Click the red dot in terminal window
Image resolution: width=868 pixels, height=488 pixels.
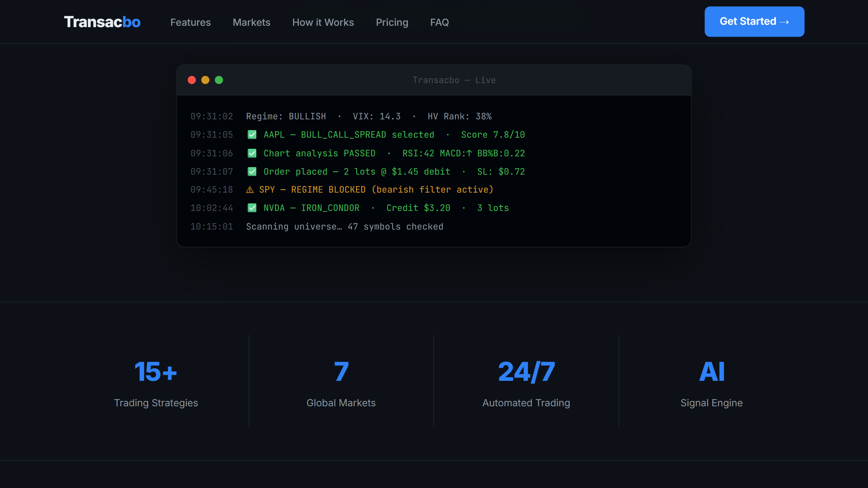tap(192, 80)
